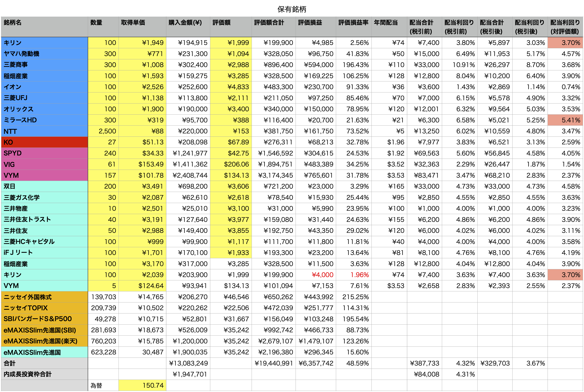Select VYM valuation total ¥3,174,345
Viewport: 584px width, 392px height.
pyautogui.click(x=274, y=175)
